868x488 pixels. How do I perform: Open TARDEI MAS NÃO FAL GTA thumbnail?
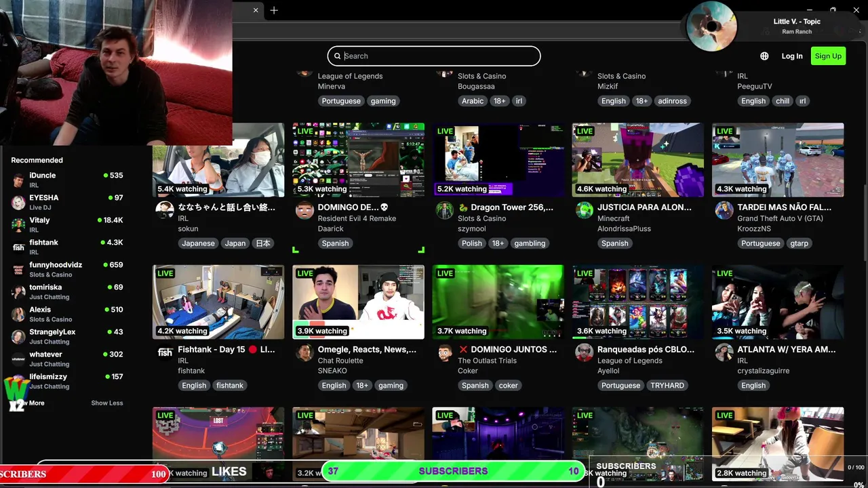[x=778, y=160]
